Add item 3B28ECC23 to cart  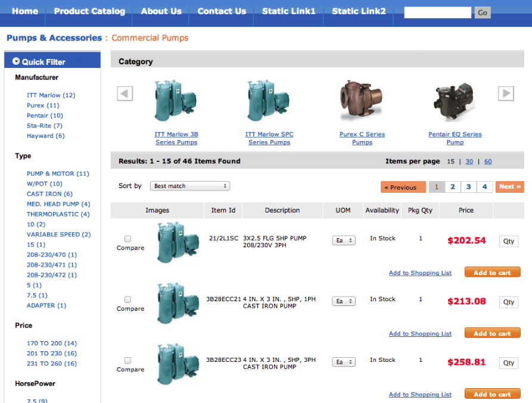pyautogui.click(x=492, y=394)
